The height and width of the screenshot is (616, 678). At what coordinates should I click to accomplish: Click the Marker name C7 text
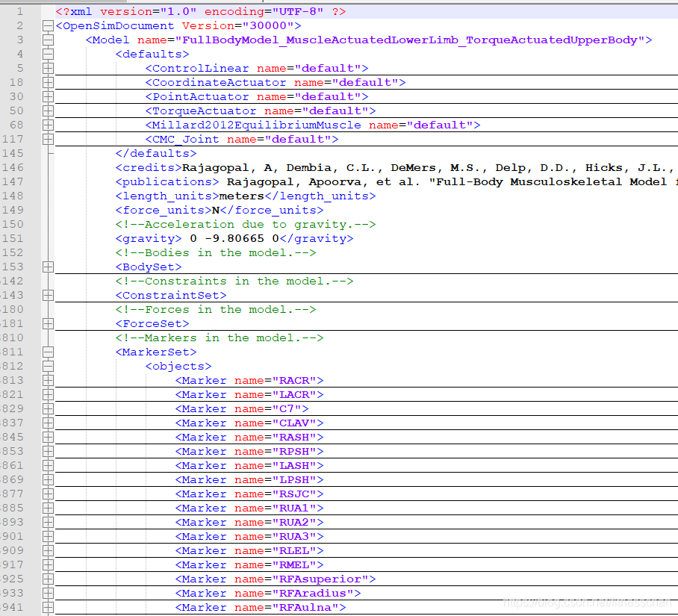tap(242, 409)
